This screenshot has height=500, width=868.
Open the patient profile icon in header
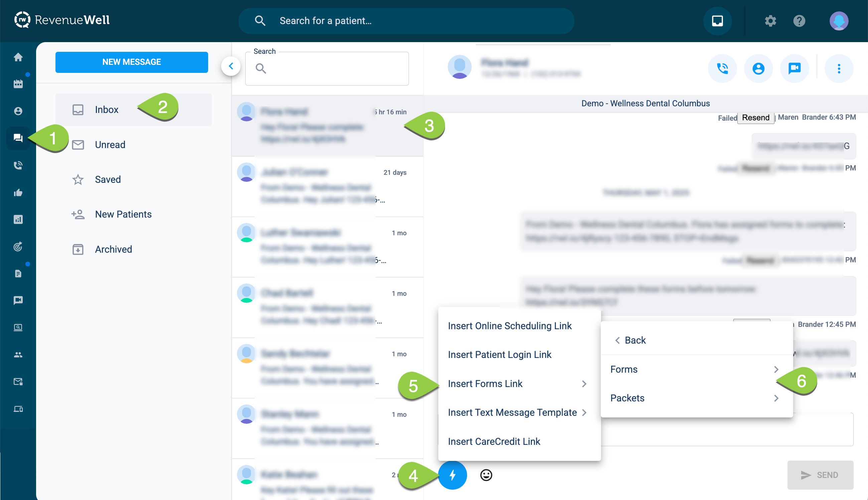[758, 68]
